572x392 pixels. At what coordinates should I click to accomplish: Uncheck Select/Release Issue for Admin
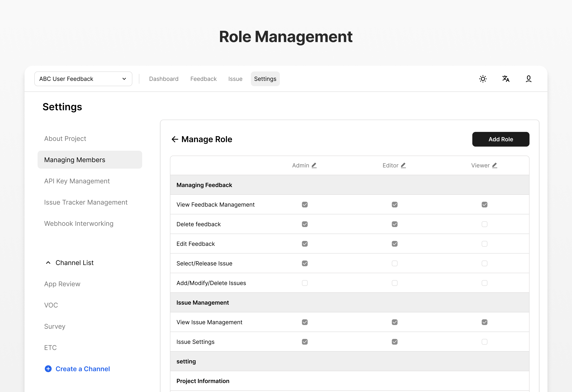click(x=304, y=263)
